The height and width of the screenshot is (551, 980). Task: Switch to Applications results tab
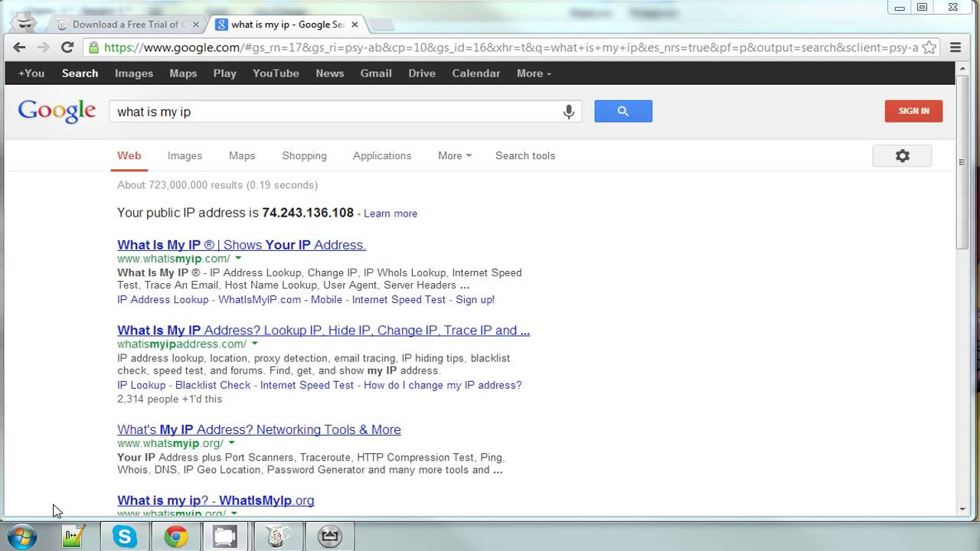[x=382, y=155]
